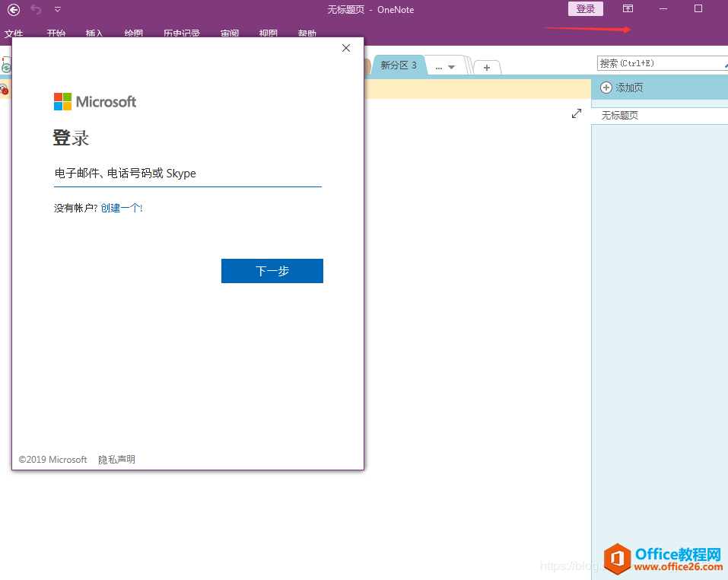Click the expand page full-view arrow icon
Viewport: 728px width, 580px height.
(x=576, y=113)
